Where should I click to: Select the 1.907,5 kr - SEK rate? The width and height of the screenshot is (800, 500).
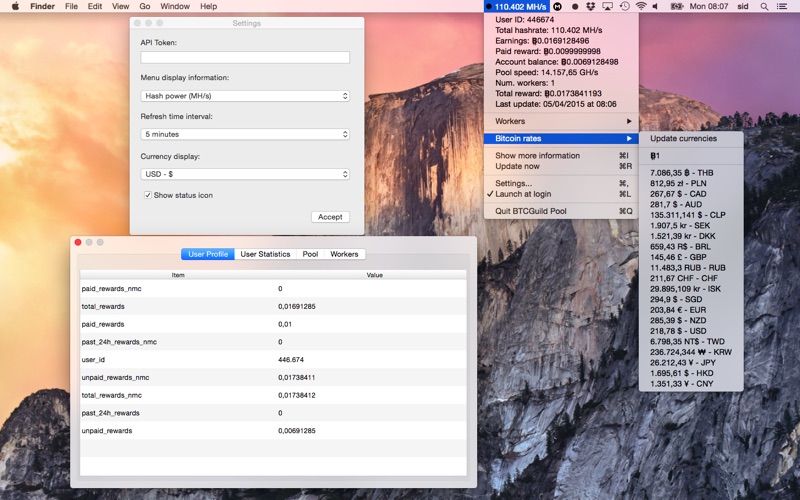tap(691, 226)
